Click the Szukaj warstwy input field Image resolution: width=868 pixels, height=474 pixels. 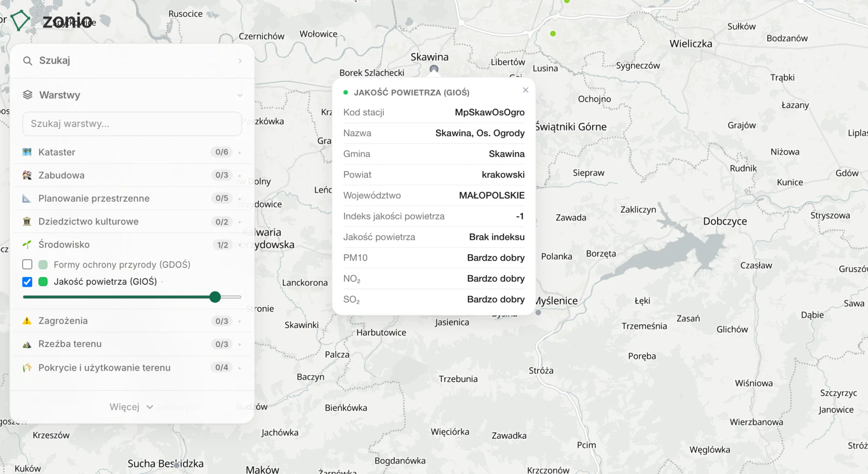click(x=132, y=124)
